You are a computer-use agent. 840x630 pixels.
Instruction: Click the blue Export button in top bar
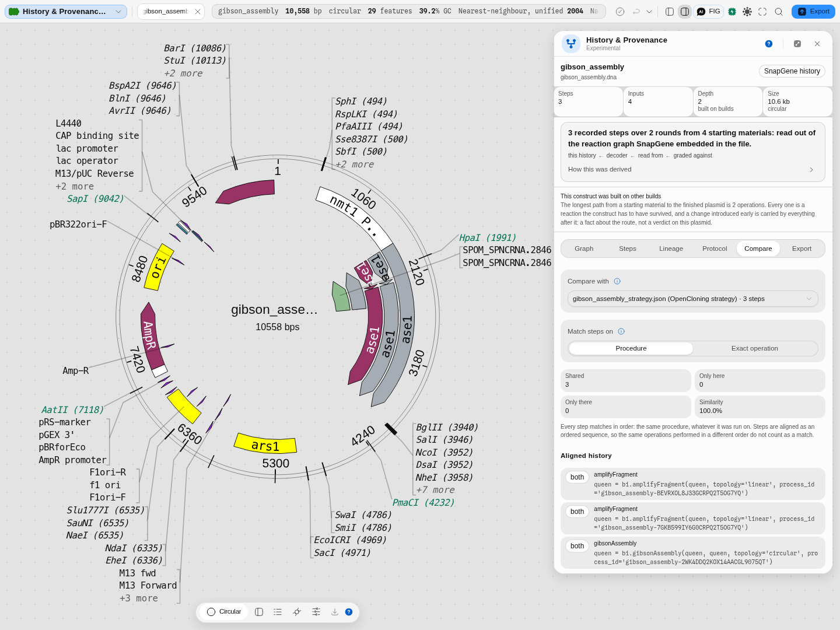(813, 12)
